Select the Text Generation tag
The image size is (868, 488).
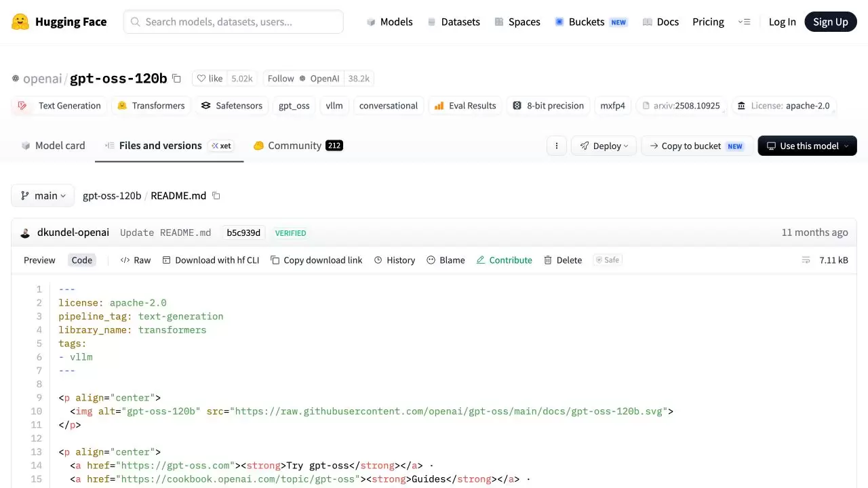coord(59,106)
